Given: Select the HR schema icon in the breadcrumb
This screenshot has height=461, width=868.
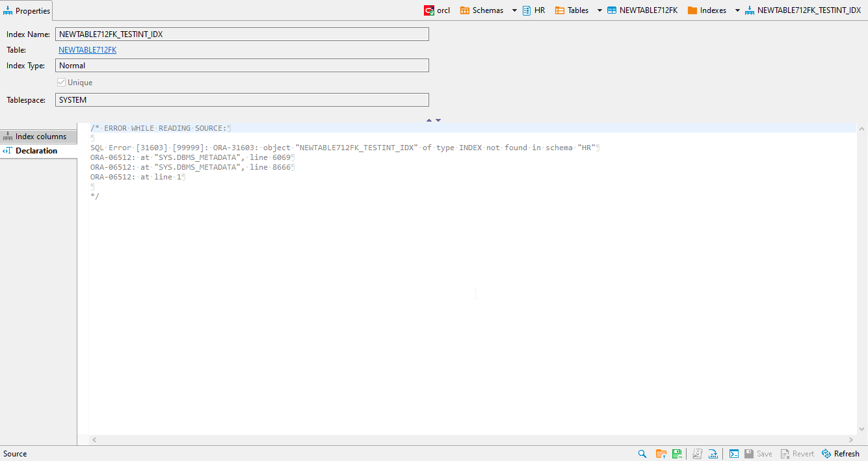Looking at the screenshot, I should click(x=526, y=10).
